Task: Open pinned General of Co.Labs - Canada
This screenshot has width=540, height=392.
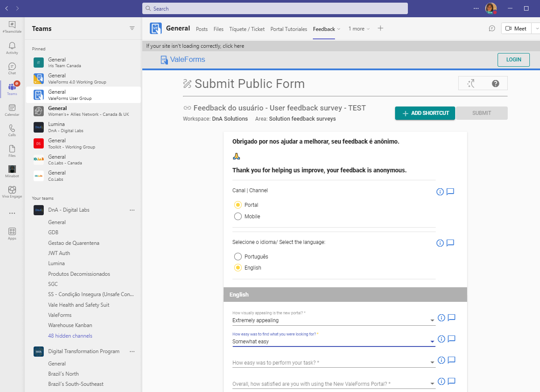Action: [83, 160]
